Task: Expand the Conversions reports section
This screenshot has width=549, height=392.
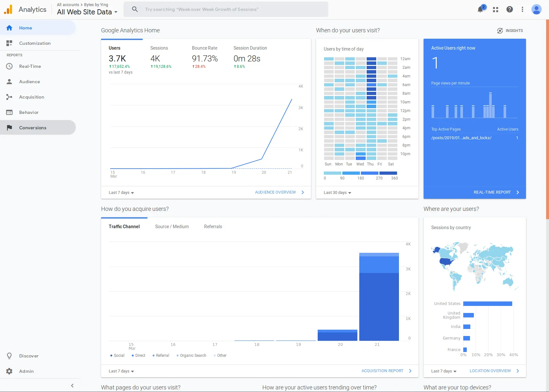Action: point(38,128)
